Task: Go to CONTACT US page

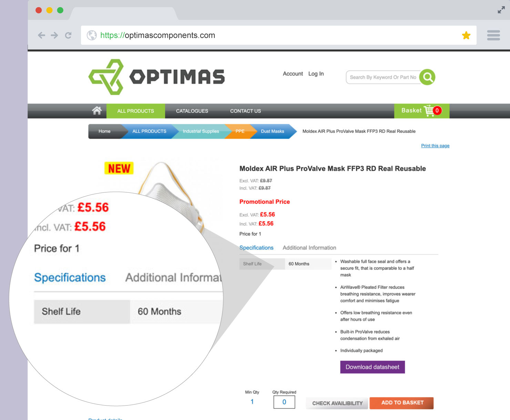Action: 245,111
